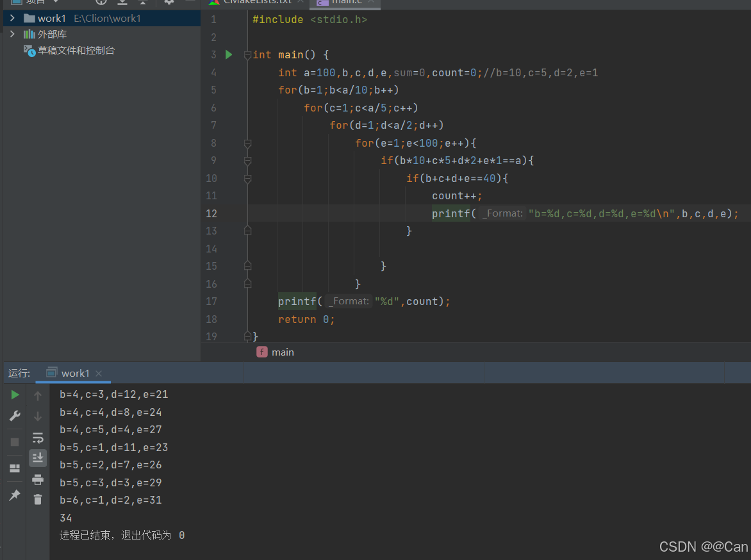Click the 外部库 library icon
This screenshot has height=560, width=751.
pos(29,34)
